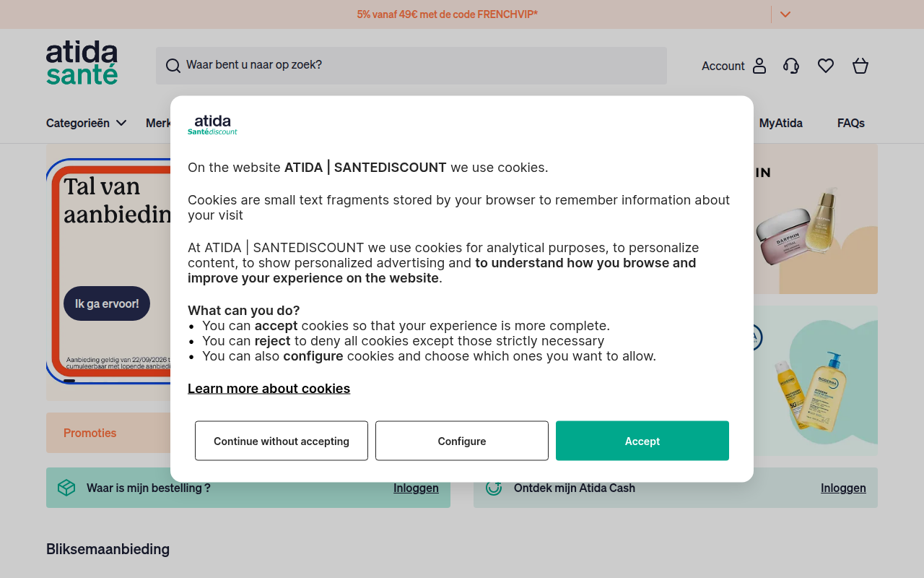This screenshot has height=578, width=924.
Task: Choose Continue without accepting
Action: (x=282, y=441)
